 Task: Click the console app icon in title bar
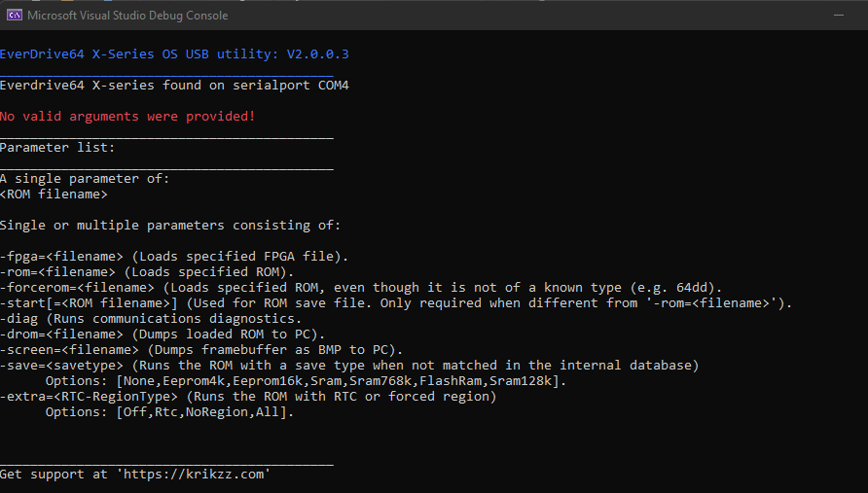pos(15,15)
